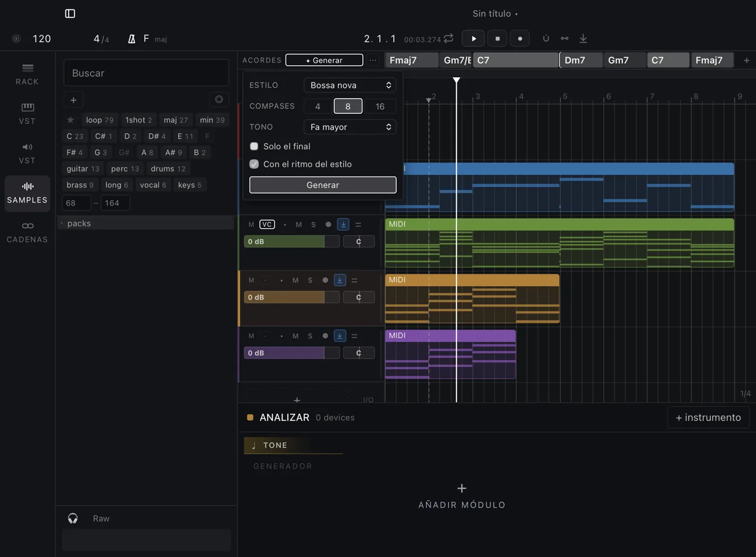Select the SAMPLES sidebar section
The image size is (756, 557).
27,193
